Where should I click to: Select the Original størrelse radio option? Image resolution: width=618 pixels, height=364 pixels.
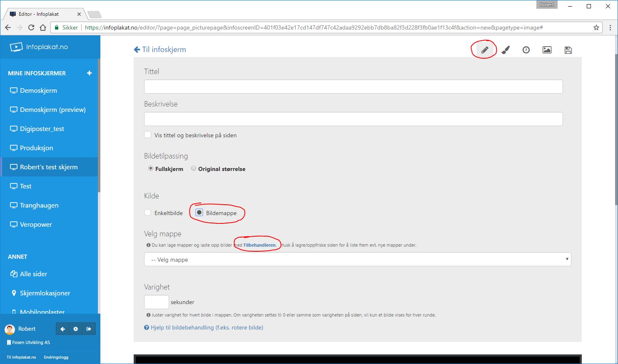[x=194, y=168]
